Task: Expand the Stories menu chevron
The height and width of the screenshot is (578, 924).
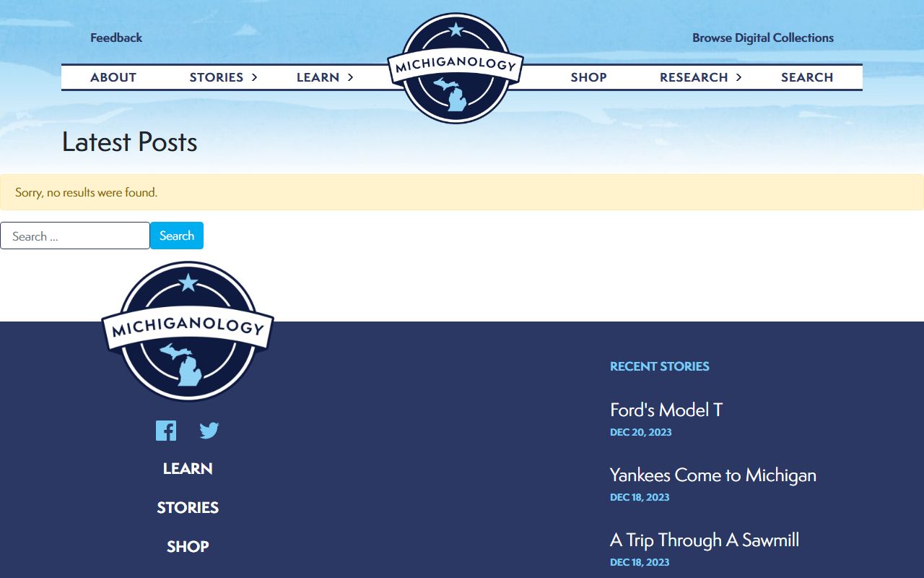Action: (x=254, y=77)
